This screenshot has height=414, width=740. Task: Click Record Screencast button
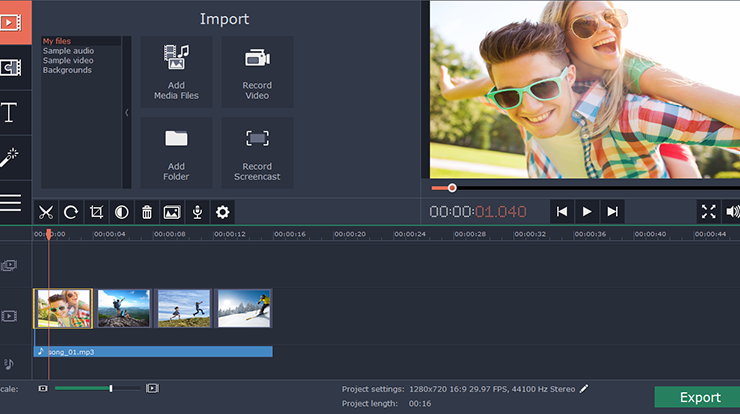pos(257,153)
